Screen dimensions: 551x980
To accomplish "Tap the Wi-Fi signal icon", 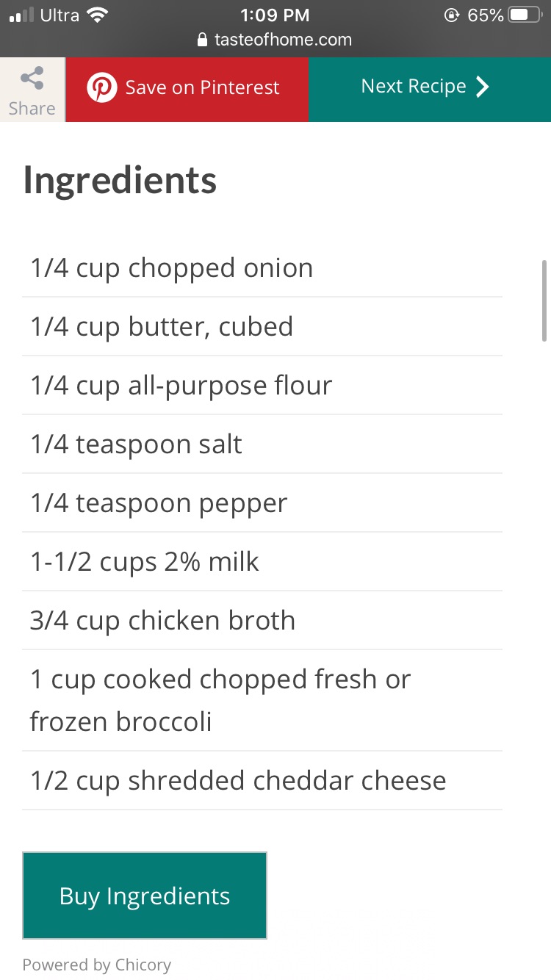I will point(96,15).
